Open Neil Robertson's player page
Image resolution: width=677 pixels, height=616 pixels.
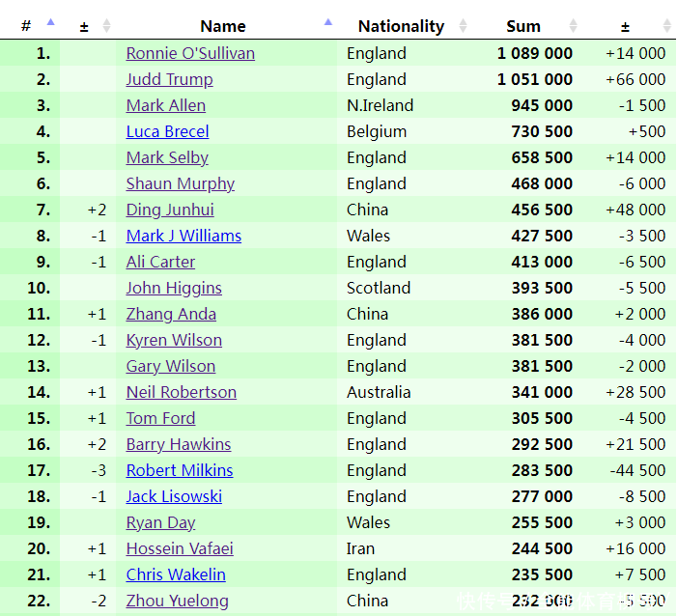click(181, 392)
